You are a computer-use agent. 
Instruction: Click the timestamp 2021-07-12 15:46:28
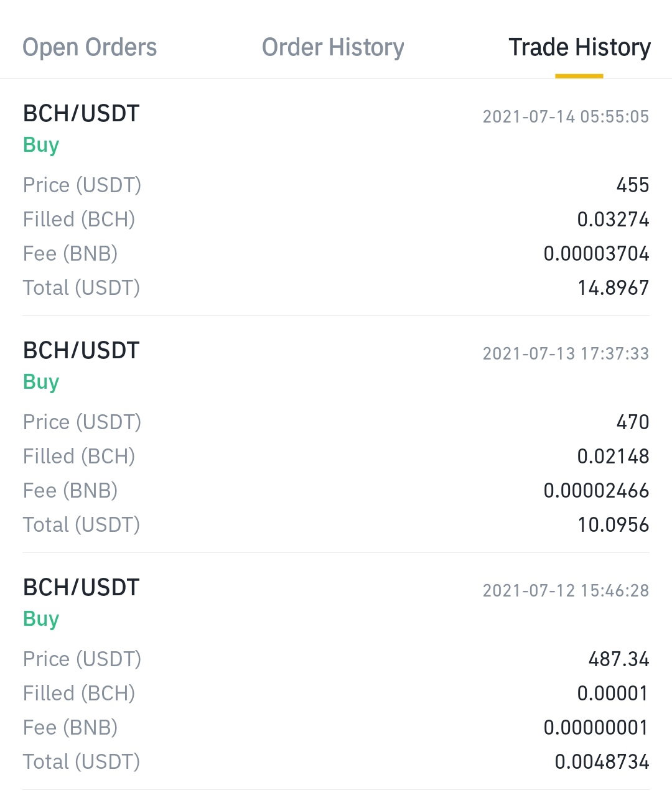coord(566,590)
